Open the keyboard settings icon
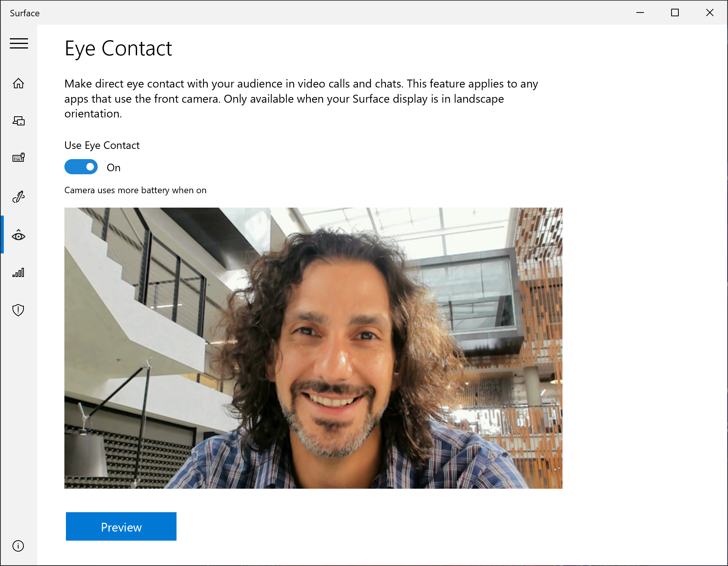Viewport: 728px width, 566px height. pos(19,158)
